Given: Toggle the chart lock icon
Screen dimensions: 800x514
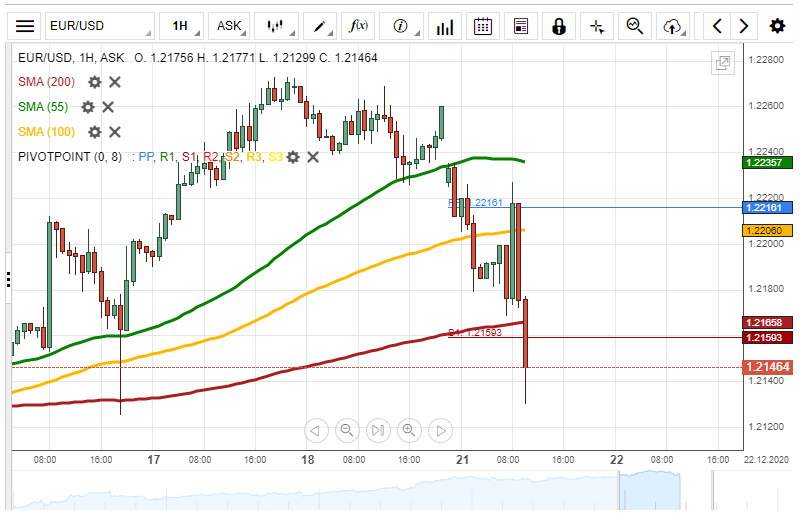Looking at the screenshot, I should click(559, 26).
